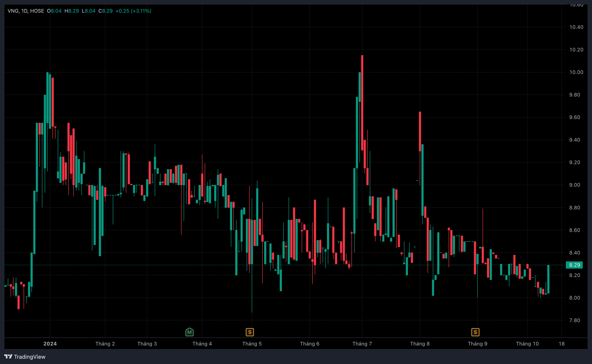Click the 10.40 price axis label

click(576, 27)
